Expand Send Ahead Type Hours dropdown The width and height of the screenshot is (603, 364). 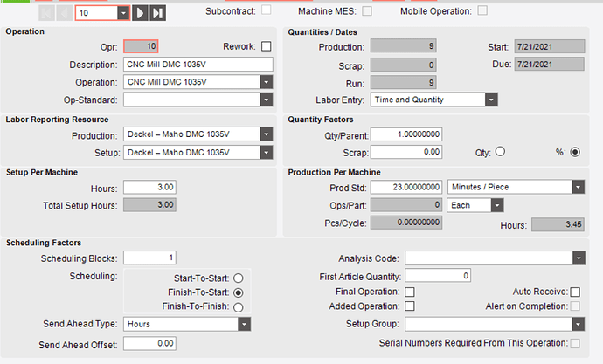[244, 324]
